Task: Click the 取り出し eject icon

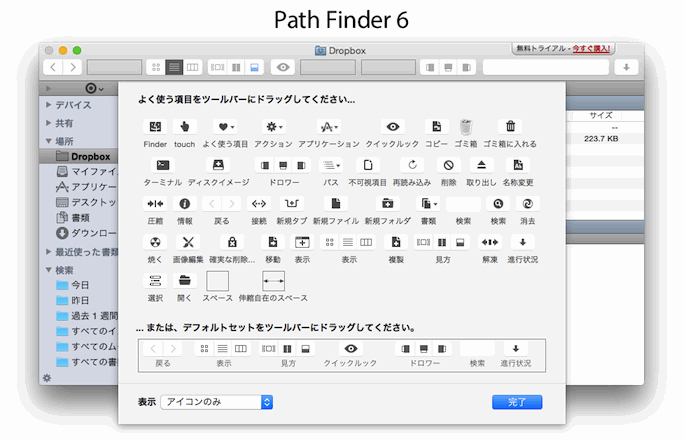Action: click(481, 165)
